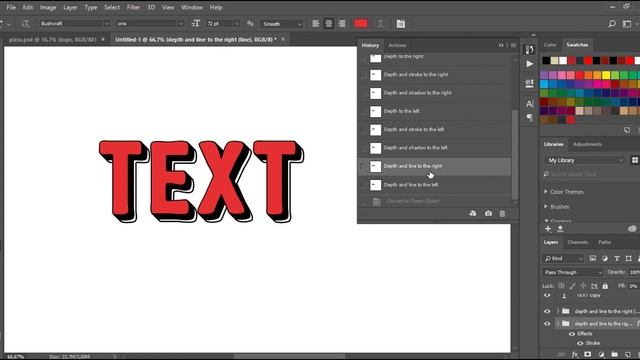Toggle Effects visibility eye
Viewport: 640px width, 360px height.
click(x=572, y=334)
